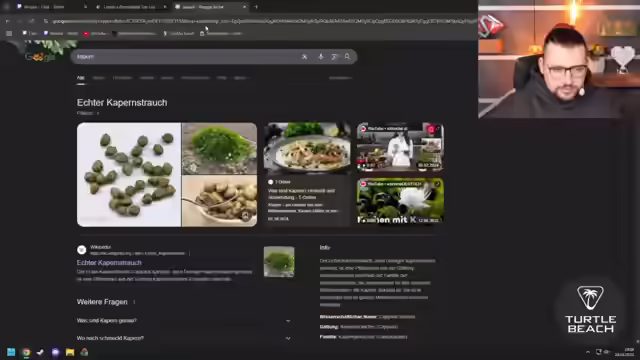
Task: Select the 'Alle' results tab
Action: point(81,78)
